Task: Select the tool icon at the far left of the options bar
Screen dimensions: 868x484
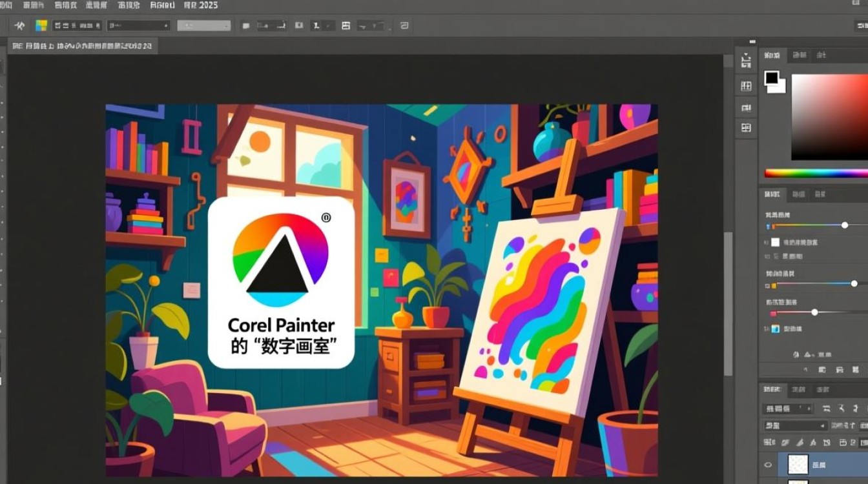Action: [x=18, y=26]
